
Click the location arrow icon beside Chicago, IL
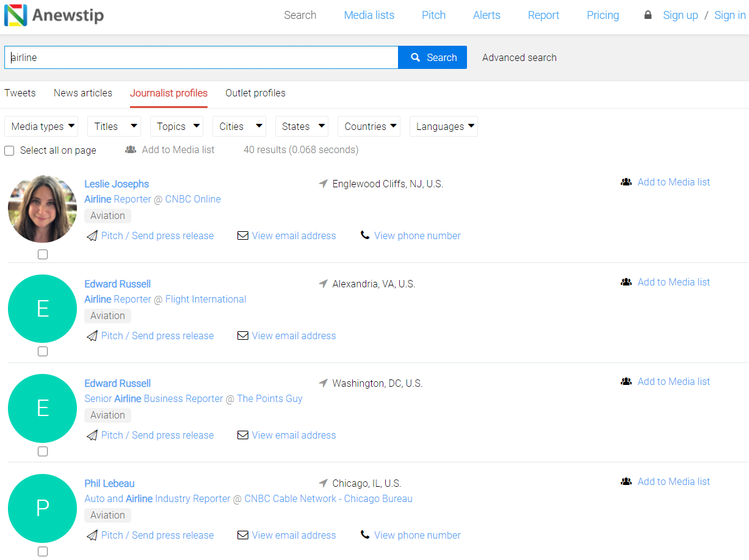[x=324, y=483]
